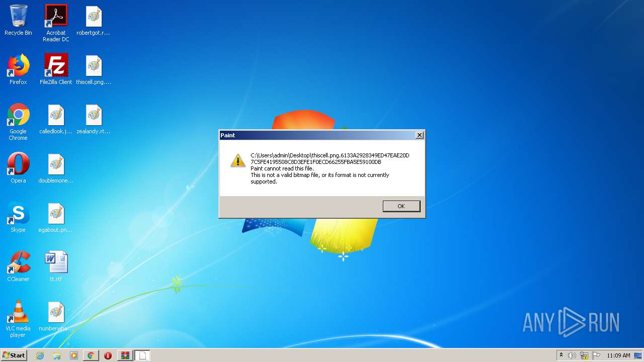The image size is (644, 362).
Task: Show hidden system tray icons
Action: point(561,355)
